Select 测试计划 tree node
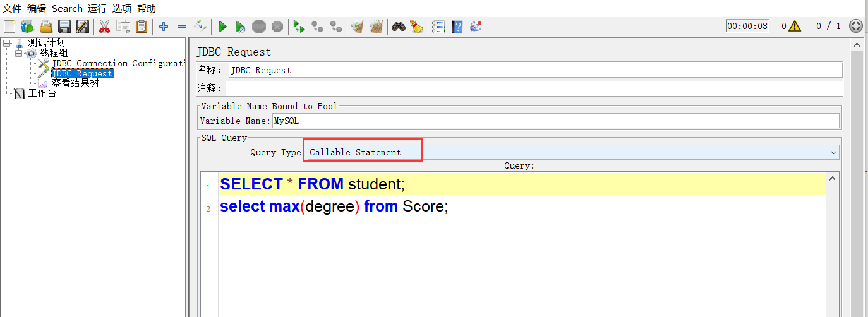868x317 pixels. (46, 42)
